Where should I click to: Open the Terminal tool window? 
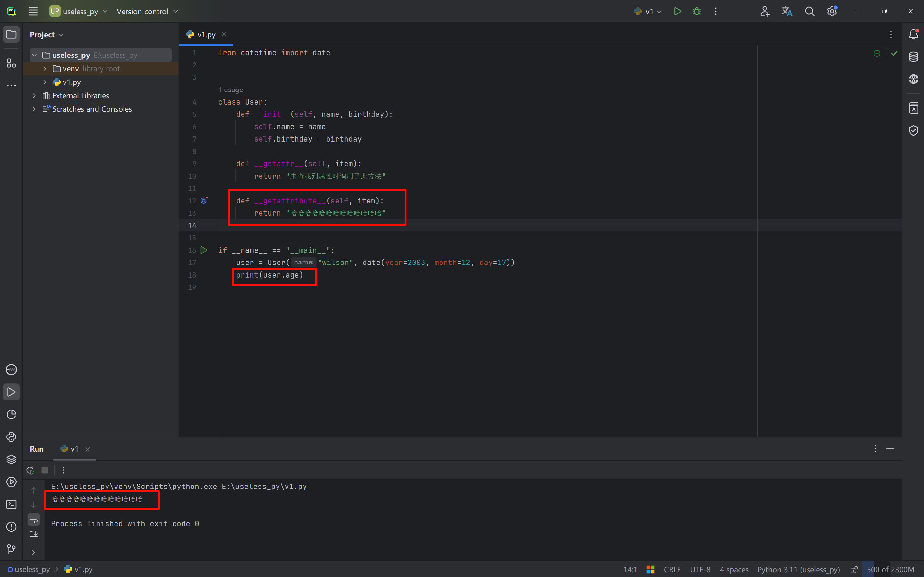click(x=11, y=504)
